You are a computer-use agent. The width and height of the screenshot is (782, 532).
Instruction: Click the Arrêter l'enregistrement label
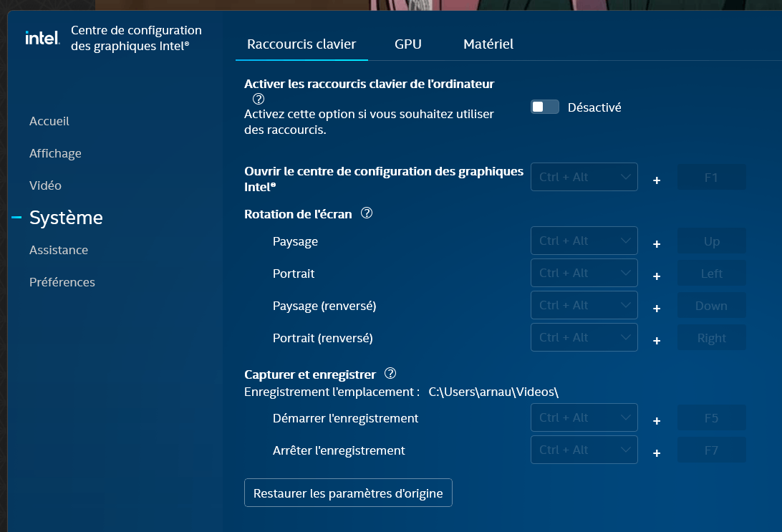[x=339, y=450]
